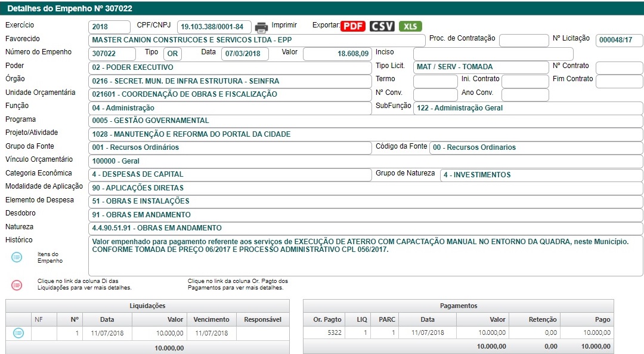
Task: Click Função field 04 - Administração
Action: tap(230, 108)
